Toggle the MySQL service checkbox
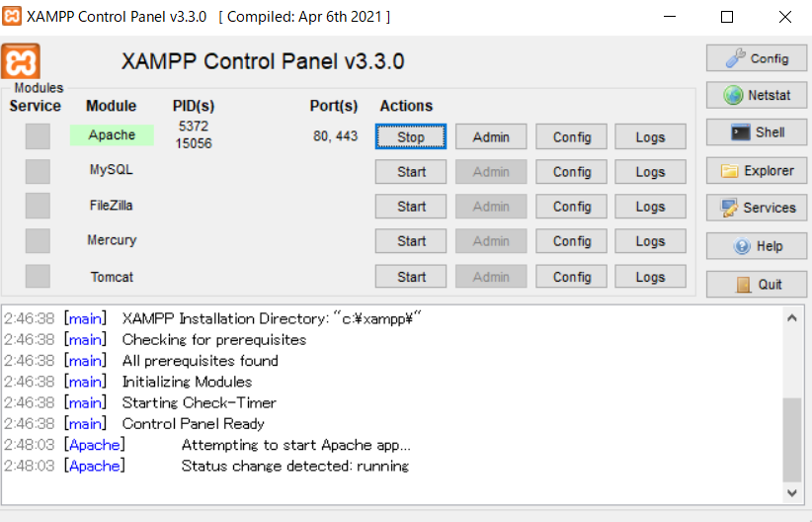Screen dimensions: 812x522 click(38, 171)
